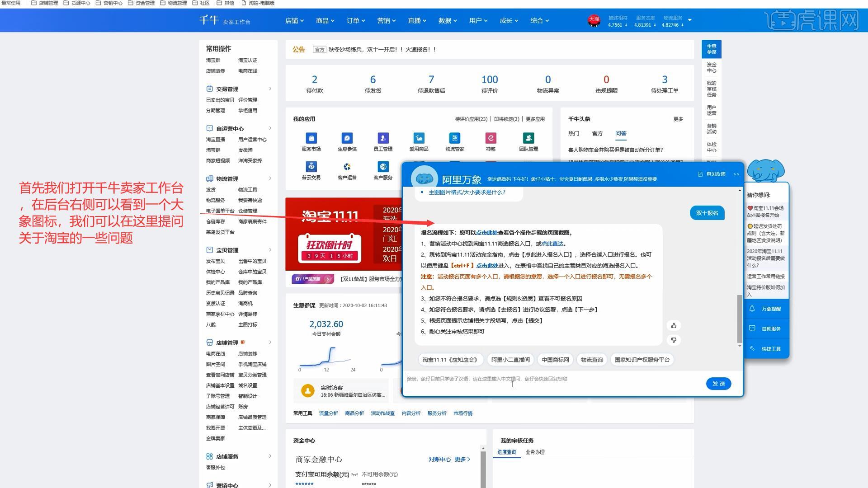Open the 用户 dropdown menu
Screen dimensions: 868x488
pos(478,20)
